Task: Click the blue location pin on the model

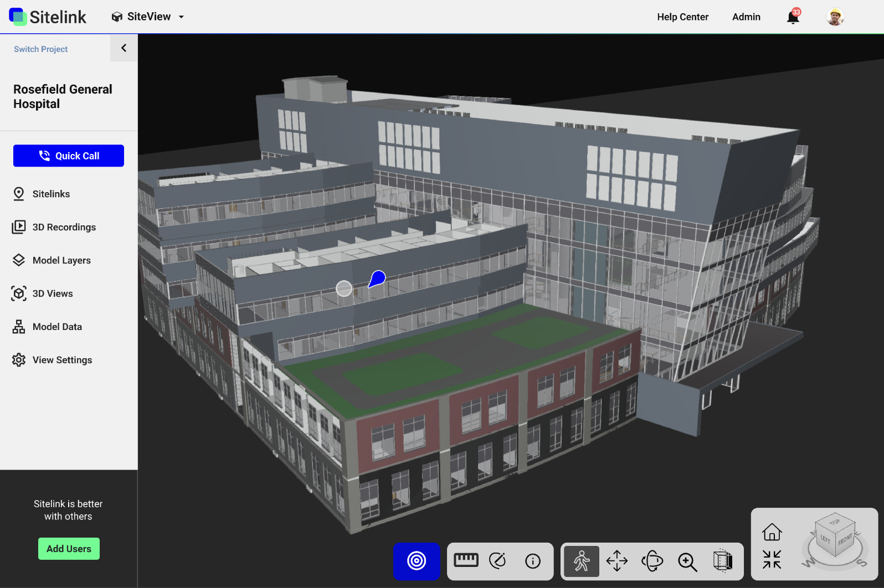Action: pyautogui.click(x=377, y=278)
